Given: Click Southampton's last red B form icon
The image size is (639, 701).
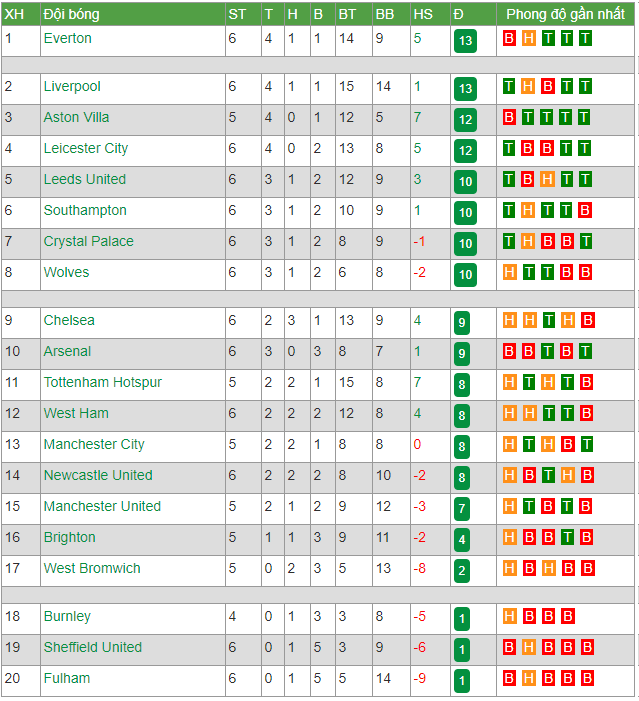Looking at the screenshot, I should [x=585, y=210].
